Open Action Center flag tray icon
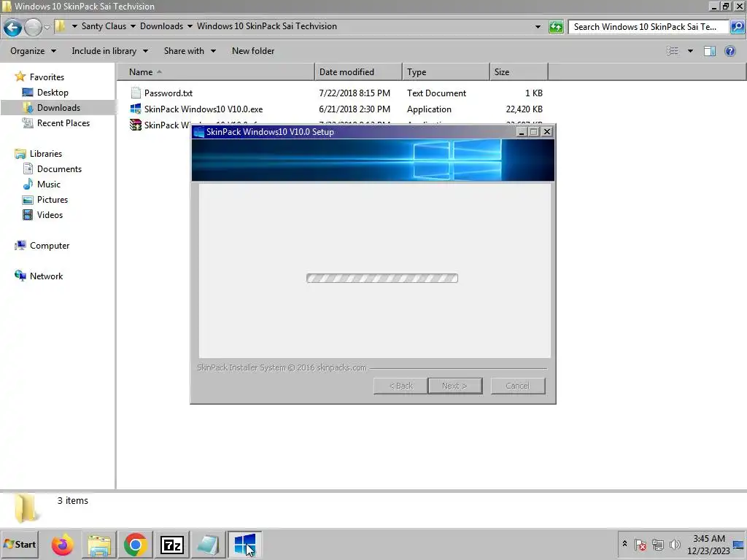The width and height of the screenshot is (747, 560). [x=640, y=544]
